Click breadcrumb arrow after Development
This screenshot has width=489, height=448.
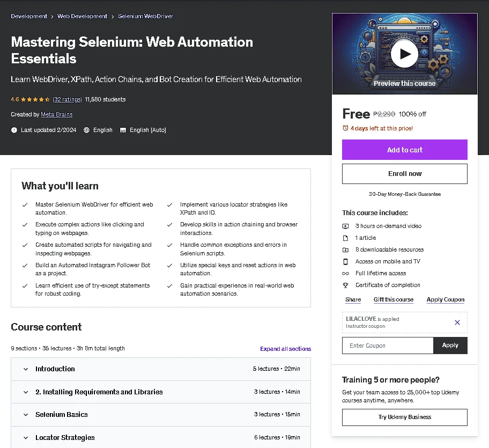52,17
